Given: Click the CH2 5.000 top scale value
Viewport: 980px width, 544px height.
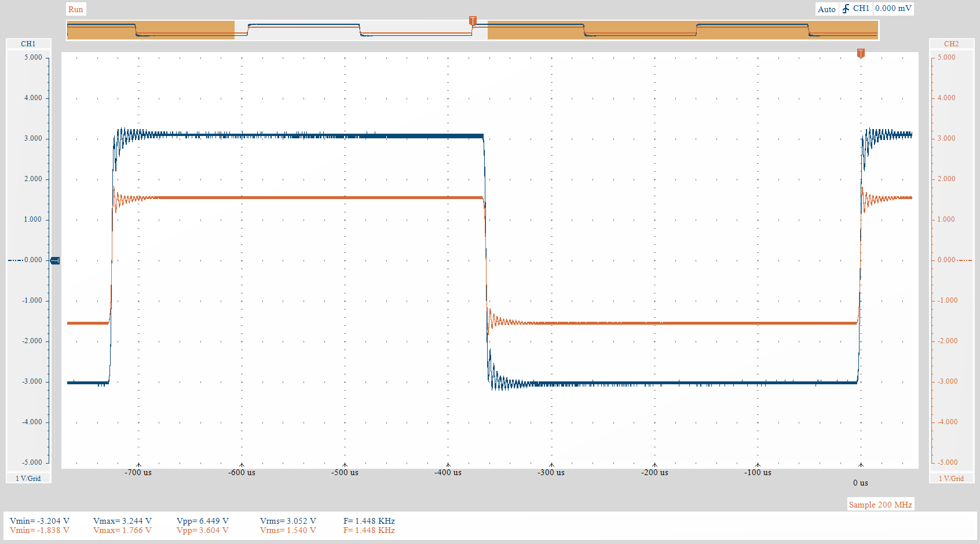Looking at the screenshot, I should click(946, 57).
